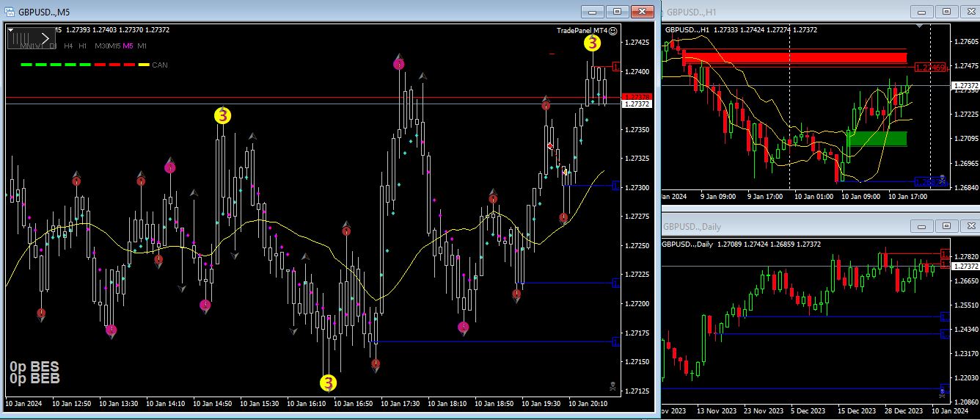
Task: Select the blue line label box at 1.27300
Action: coord(616,186)
